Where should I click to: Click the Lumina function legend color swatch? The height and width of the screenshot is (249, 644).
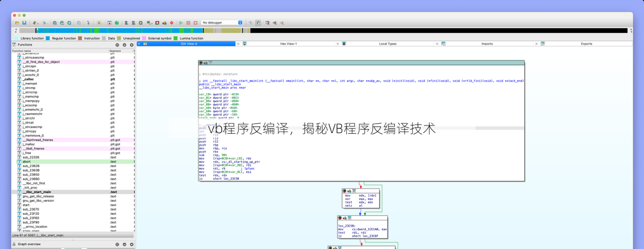click(176, 38)
